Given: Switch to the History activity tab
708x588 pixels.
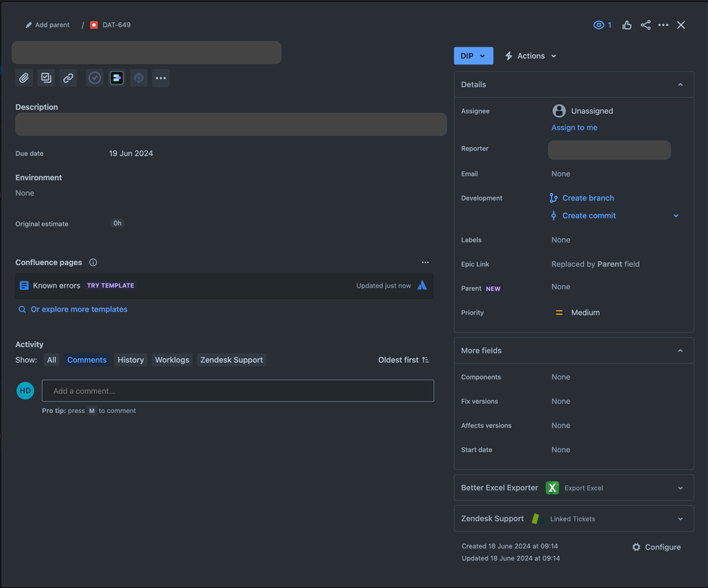Looking at the screenshot, I should coord(130,360).
